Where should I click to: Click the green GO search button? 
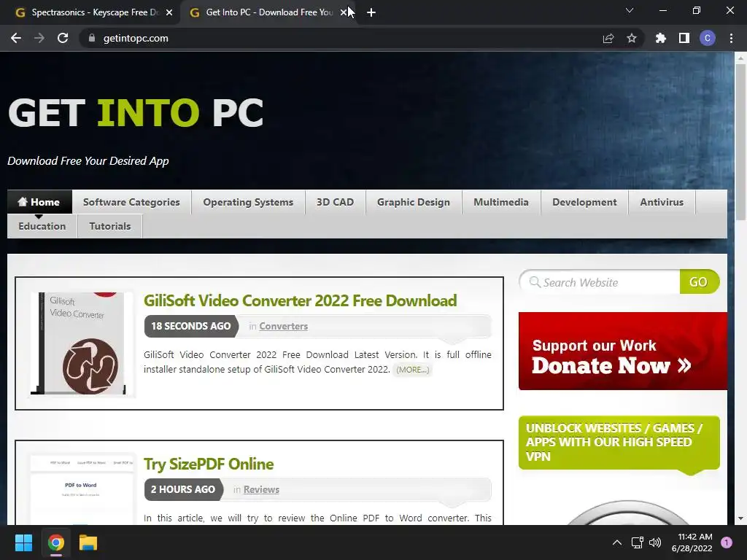(x=699, y=282)
